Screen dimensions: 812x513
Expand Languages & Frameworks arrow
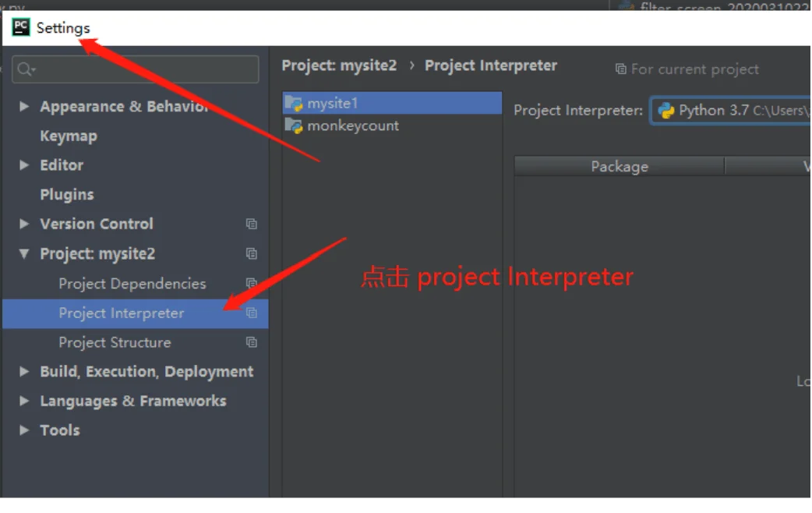[x=24, y=401]
